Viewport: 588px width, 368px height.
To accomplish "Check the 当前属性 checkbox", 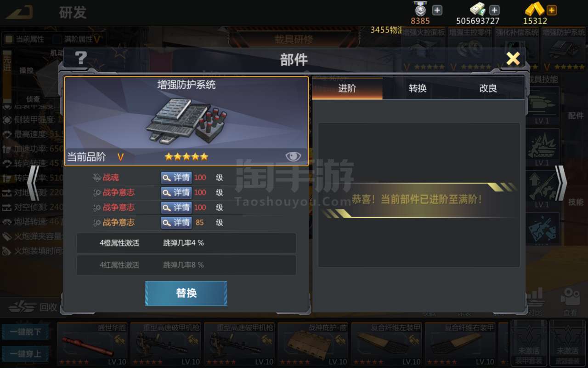I will point(9,39).
